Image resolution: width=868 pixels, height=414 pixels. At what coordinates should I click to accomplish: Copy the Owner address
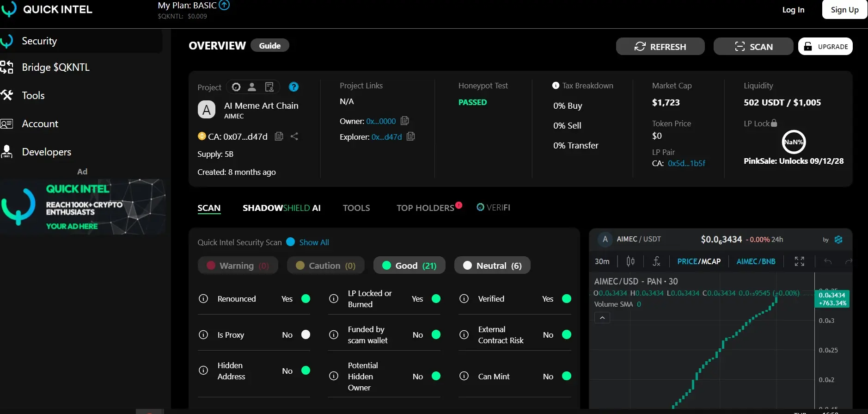405,121
